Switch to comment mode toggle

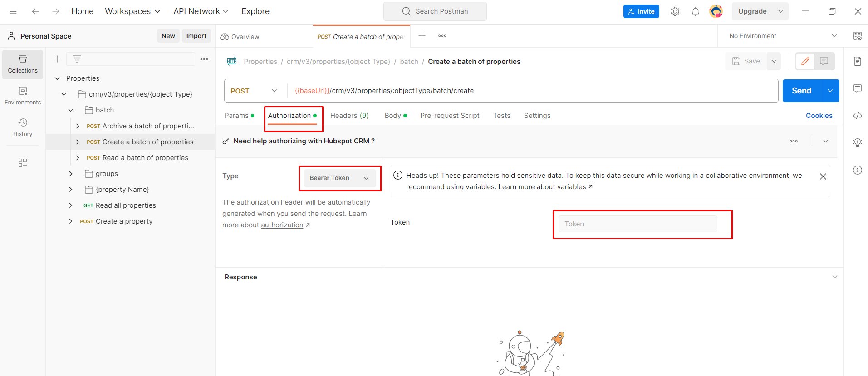824,61
